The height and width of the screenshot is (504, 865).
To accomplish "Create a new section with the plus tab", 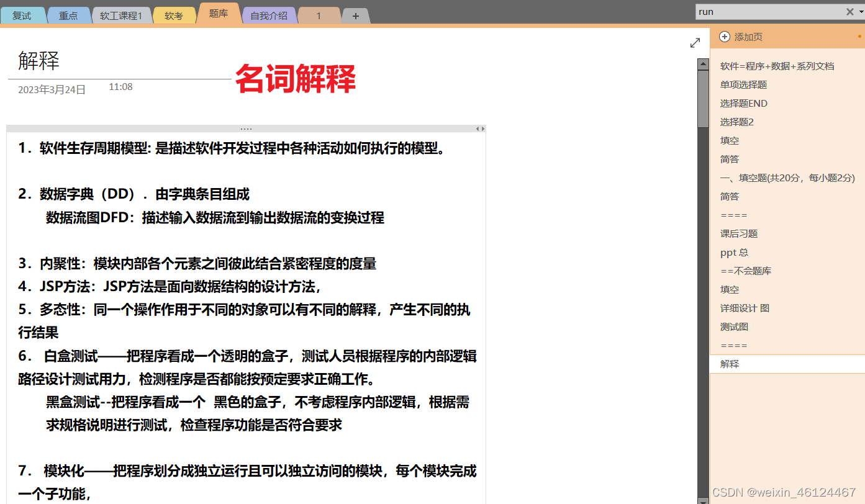I will point(356,16).
